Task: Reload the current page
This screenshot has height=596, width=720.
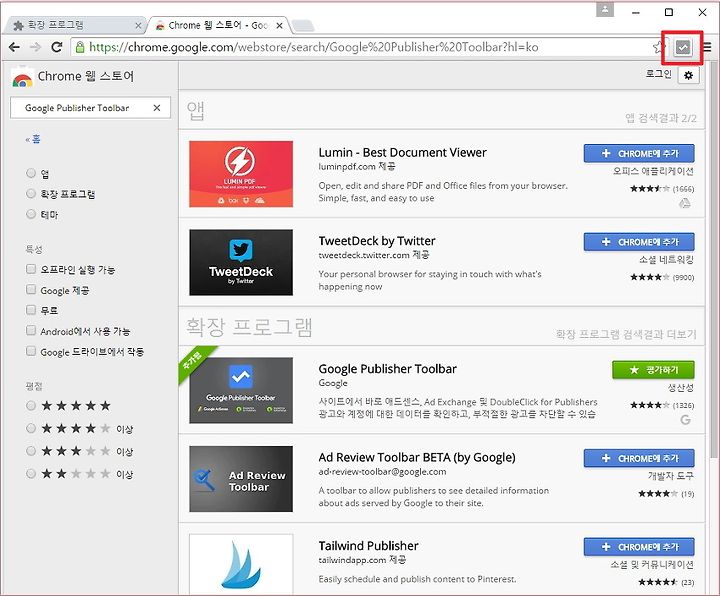Action: 56,47
